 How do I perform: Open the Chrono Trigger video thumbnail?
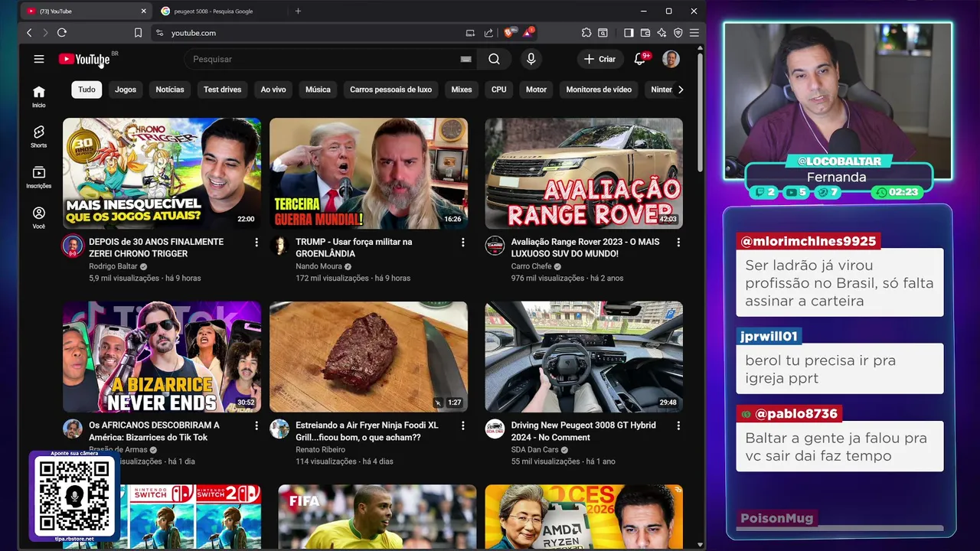162,173
